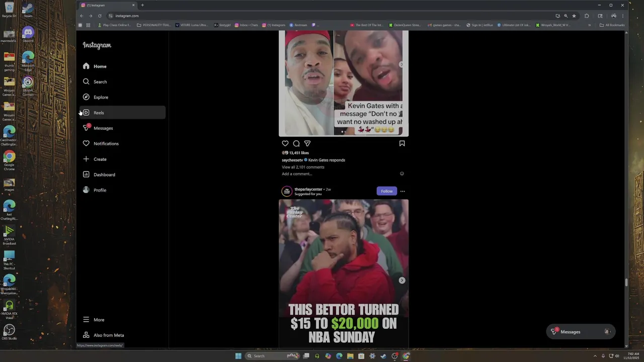Screen dimensions: 644x362
Task: Open 13,451 likes list
Action: point(299,153)
